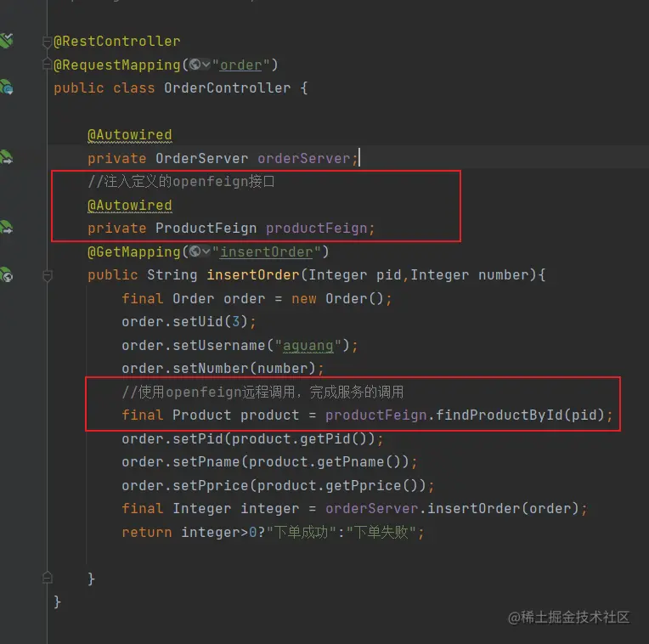This screenshot has width=649, height=644.
Task: Click the order.setPname line
Action: click(269, 462)
